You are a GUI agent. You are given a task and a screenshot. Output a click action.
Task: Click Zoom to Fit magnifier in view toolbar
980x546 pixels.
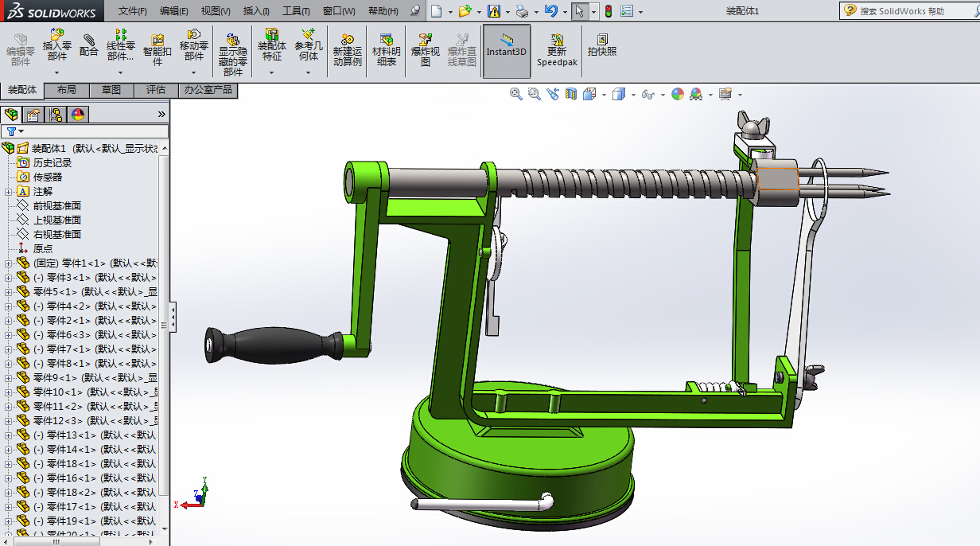click(516, 94)
